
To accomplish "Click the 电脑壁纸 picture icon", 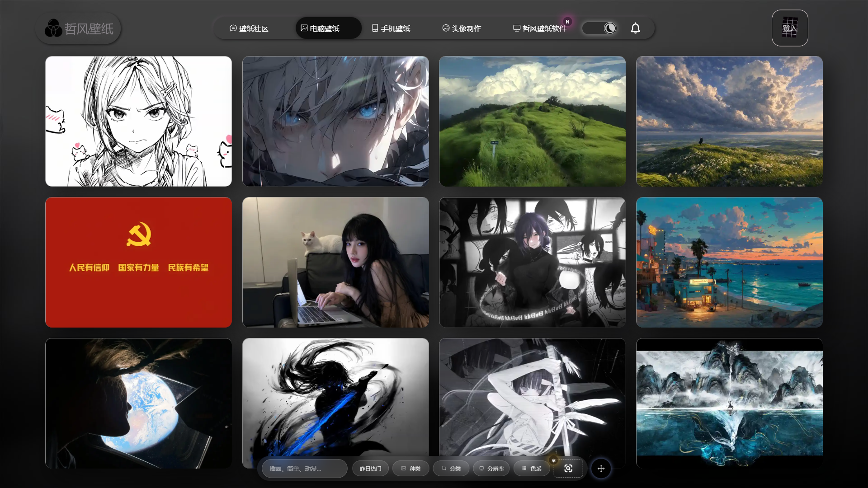I will click(304, 28).
